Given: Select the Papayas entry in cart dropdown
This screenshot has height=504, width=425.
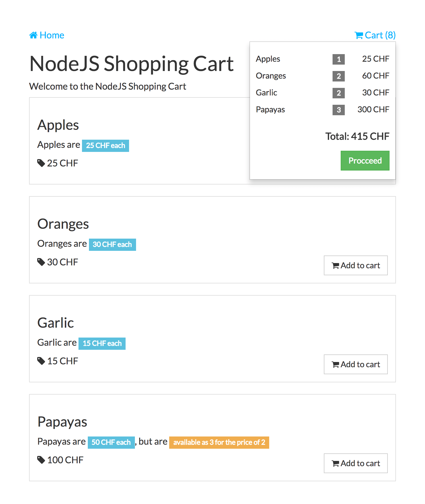Looking at the screenshot, I should pos(270,109).
